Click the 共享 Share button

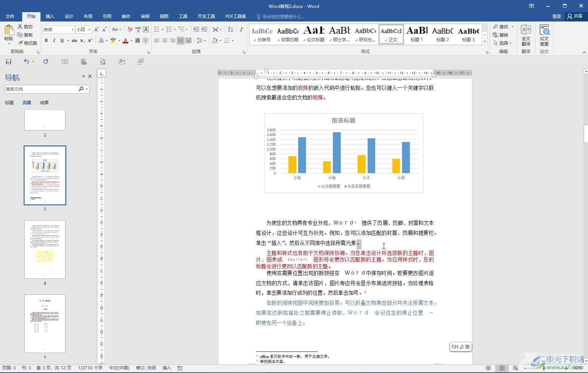575,16
